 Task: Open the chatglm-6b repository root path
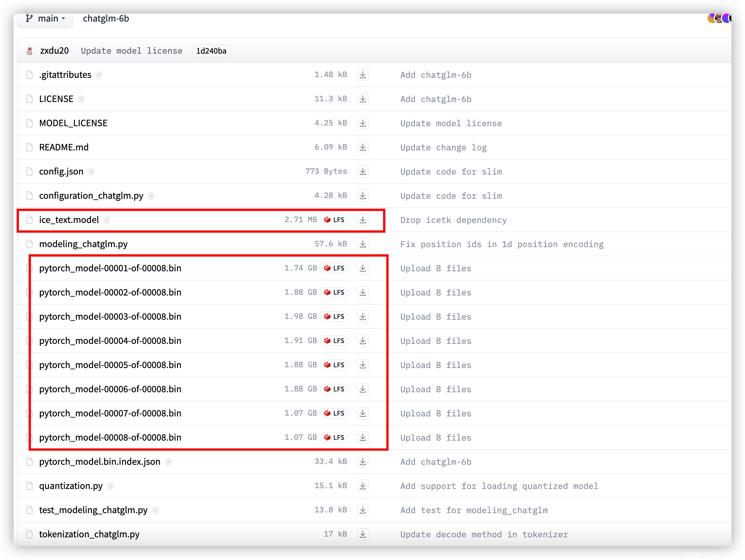point(106,19)
